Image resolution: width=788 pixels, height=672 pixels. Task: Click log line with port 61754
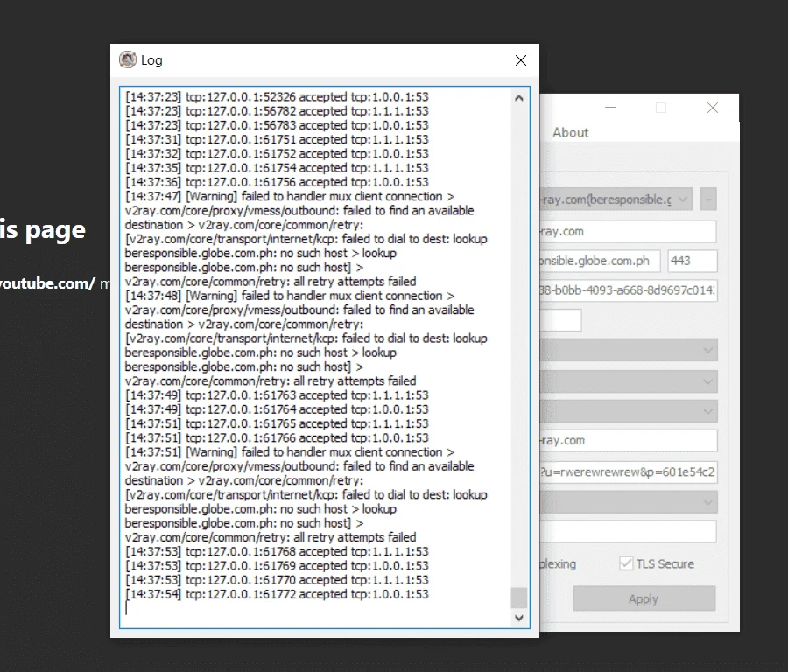click(277, 168)
